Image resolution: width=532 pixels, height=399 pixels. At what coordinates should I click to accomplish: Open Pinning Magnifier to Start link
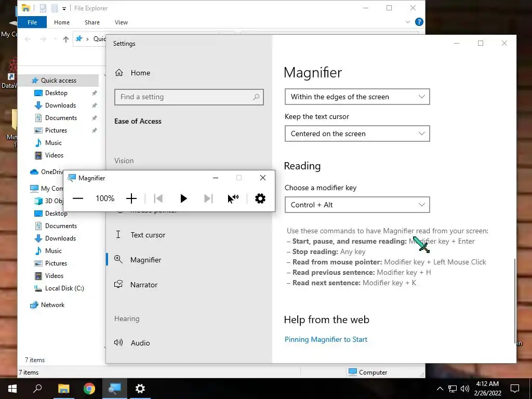(326, 339)
